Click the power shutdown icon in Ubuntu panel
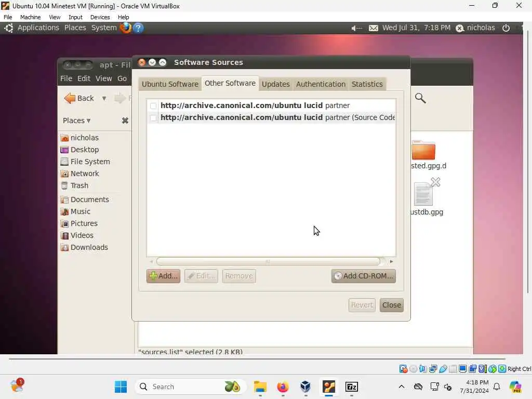This screenshot has width=532, height=399. coord(506,28)
